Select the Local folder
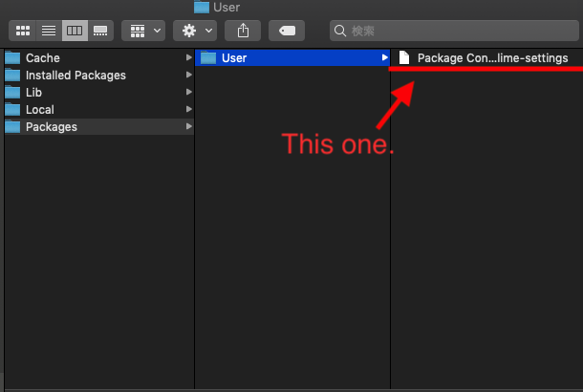Image resolution: width=583 pixels, height=392 pixels. pos(99,109)
